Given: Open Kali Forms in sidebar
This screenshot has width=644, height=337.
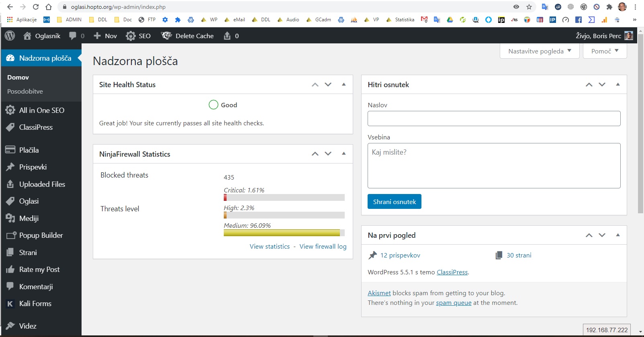Looking at the screenshot, I should (x=41, y=303).
